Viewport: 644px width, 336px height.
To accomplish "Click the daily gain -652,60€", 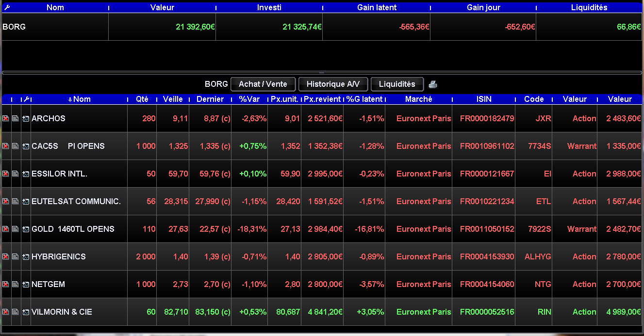I will [x=520, y=27].
